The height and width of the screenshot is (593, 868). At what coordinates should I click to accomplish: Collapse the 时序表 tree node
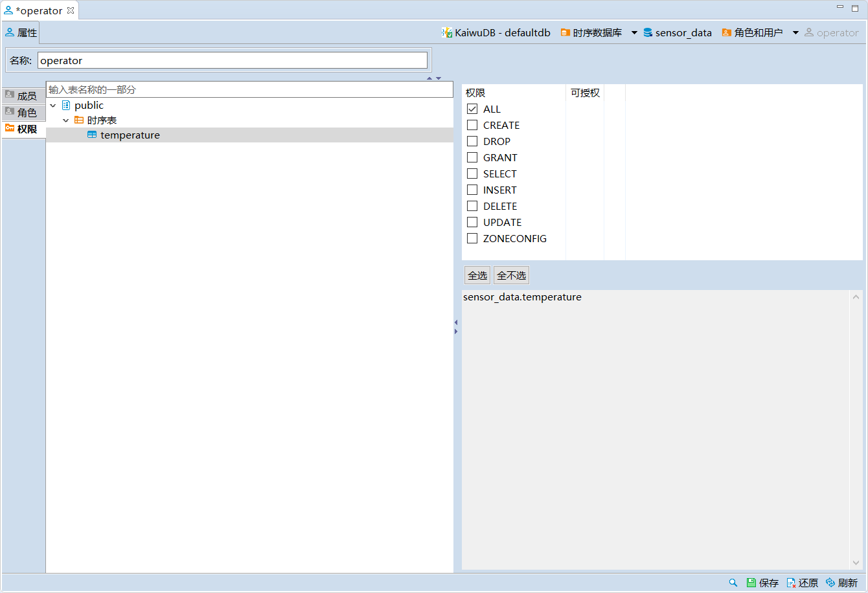pos(66,120)
